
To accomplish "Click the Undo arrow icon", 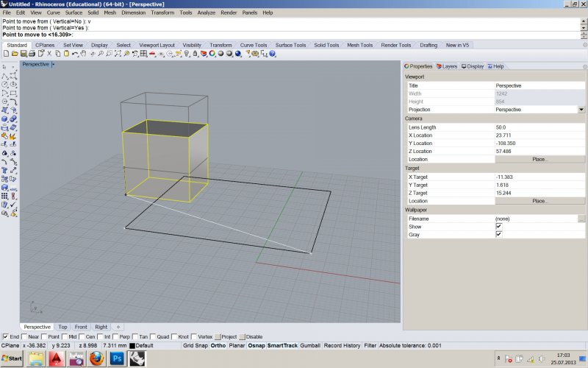I will click(x=75, y=54).
